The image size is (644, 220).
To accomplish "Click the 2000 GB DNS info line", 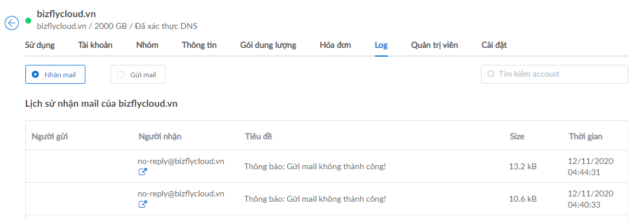I will [x=117, y=27].
